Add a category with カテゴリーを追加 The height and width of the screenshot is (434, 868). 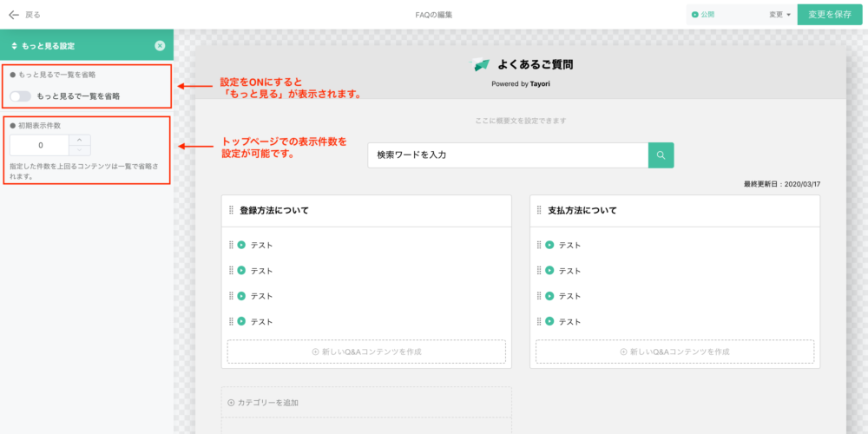pyautogui.click(x=263, y=403)
